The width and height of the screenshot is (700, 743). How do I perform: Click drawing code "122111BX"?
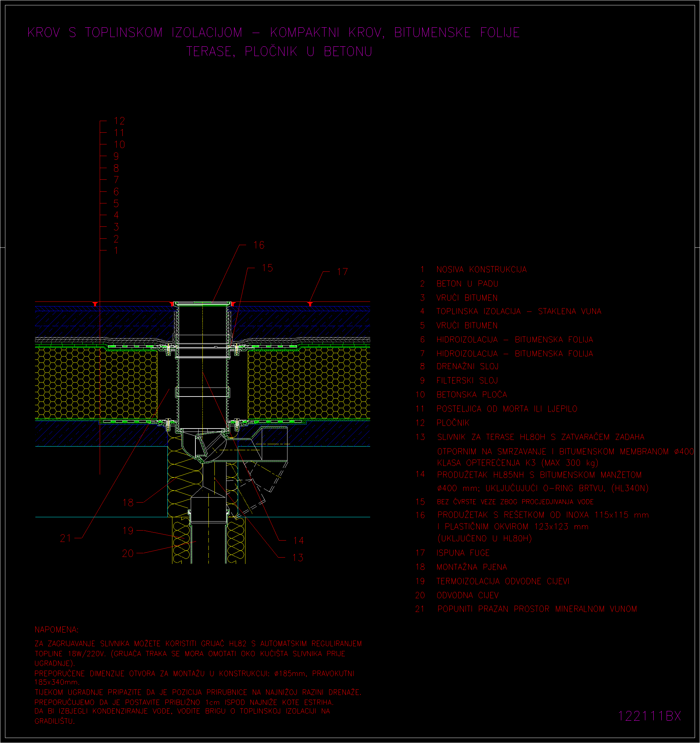pyautogui.click(x=650, y=716)
